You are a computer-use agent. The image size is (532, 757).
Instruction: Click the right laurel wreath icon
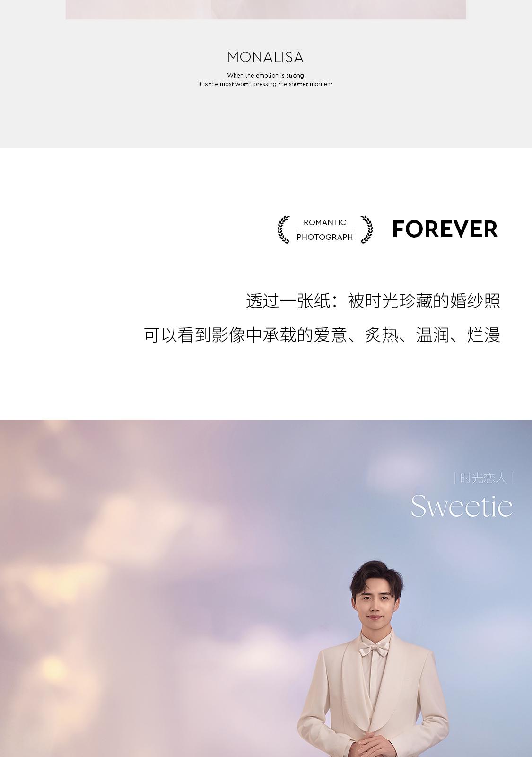coord(366,229)
